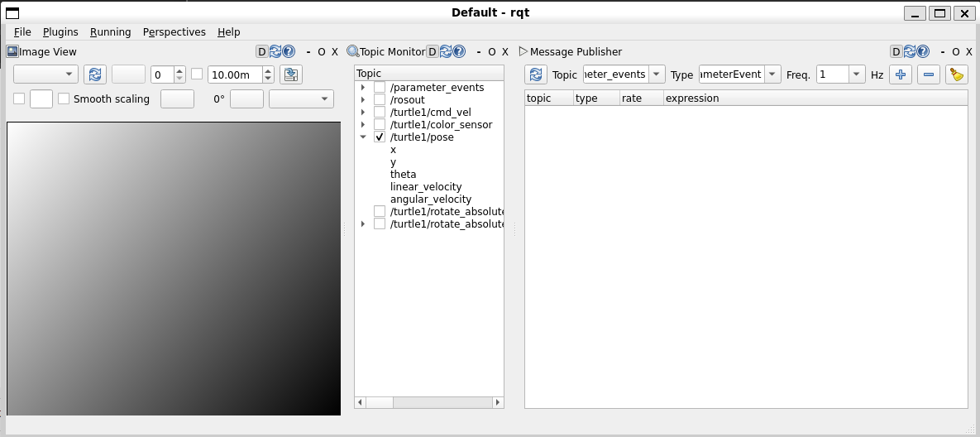The image size is (980, 437).
Task: Enable monitoring of /turtle1/cmd_vel
Action: tap(380, 112)
